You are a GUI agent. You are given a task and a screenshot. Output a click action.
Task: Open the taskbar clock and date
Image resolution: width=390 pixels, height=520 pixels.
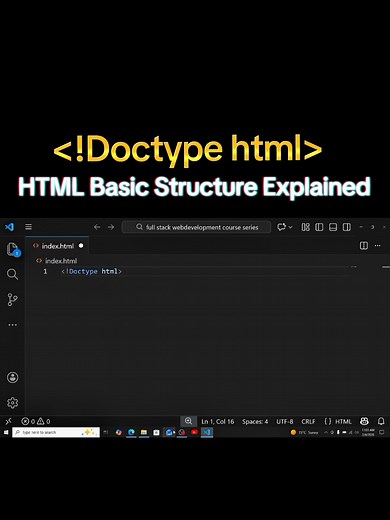pyautogui.click(x=368, y=432)
